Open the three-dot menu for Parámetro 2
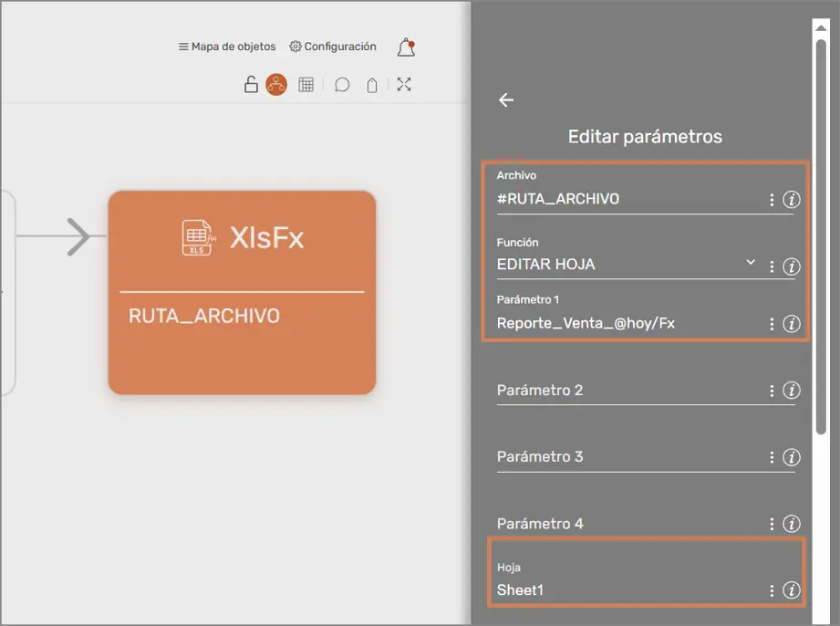This screenshot has height=626, width=840. pyautogui.click(x=772, y=391)
